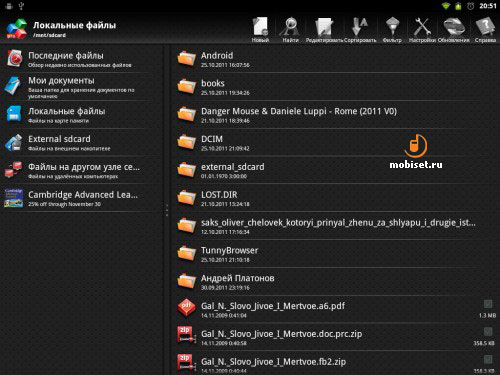Screen dimensions: 500x375
Task: Open the Sort toolbar option
Action: pyautogui.click(x=359, y=26)
